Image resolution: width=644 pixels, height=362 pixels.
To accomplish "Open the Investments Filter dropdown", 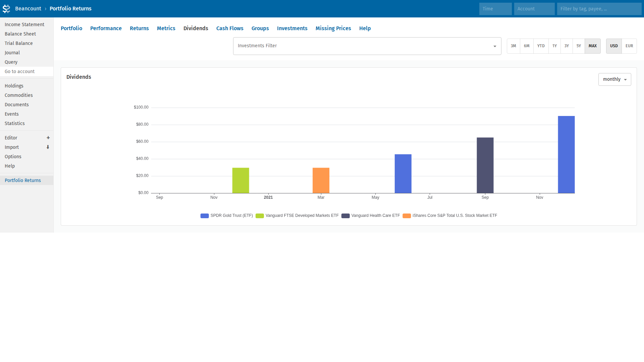I will pos(367,46).
